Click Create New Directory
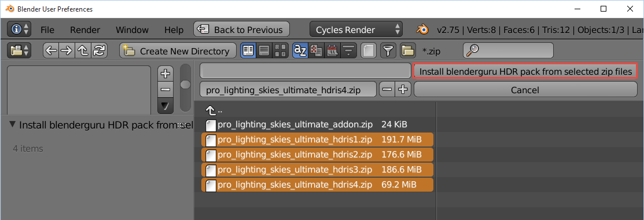The image size is (644, 220). point(178,51)
